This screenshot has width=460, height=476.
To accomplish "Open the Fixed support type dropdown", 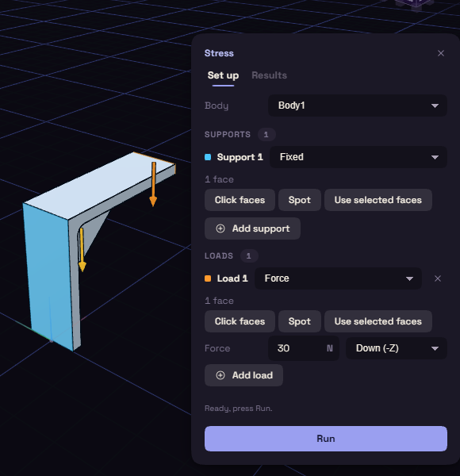I will (358, 157).
